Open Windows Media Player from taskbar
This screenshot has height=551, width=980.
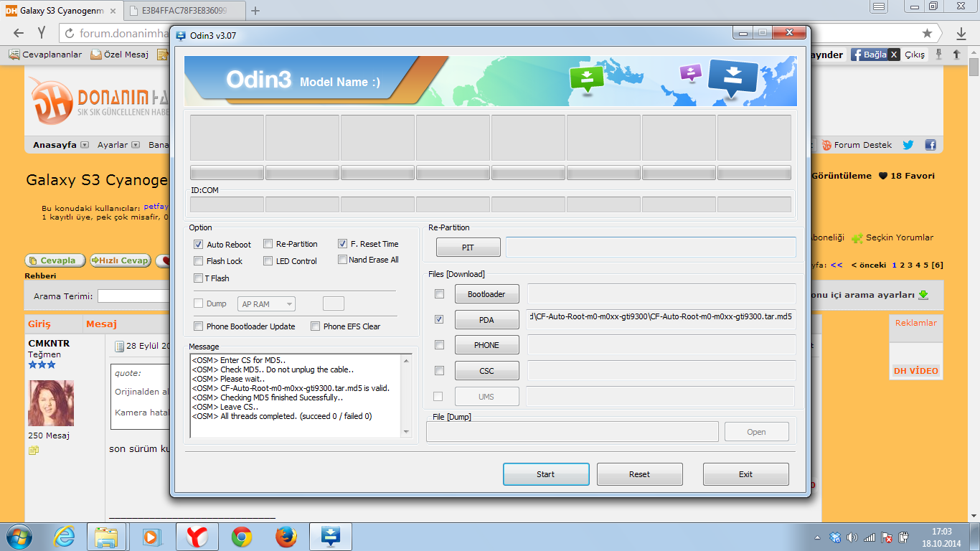tap(151, 537)
